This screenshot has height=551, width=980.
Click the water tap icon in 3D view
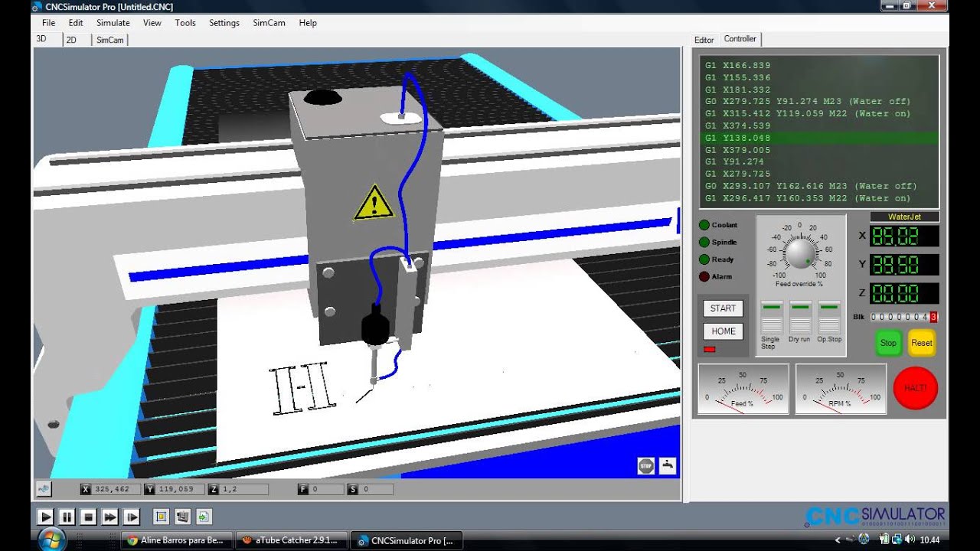(x=668, y=465)
